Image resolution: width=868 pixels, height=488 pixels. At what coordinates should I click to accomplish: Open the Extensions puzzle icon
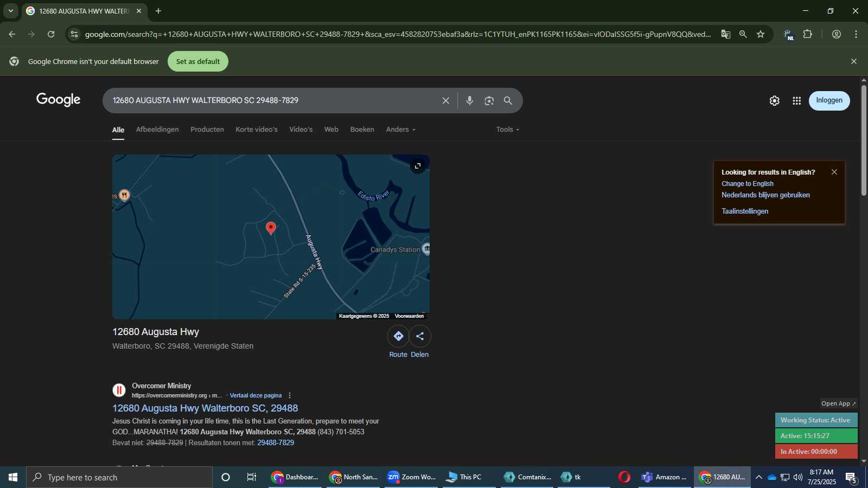(808, 34)
